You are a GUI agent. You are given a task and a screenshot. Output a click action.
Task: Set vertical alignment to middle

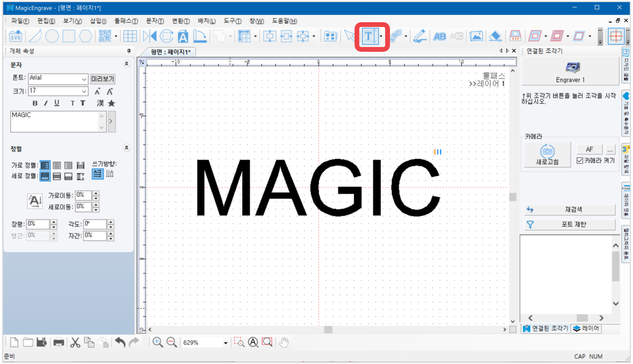point(57,176)
